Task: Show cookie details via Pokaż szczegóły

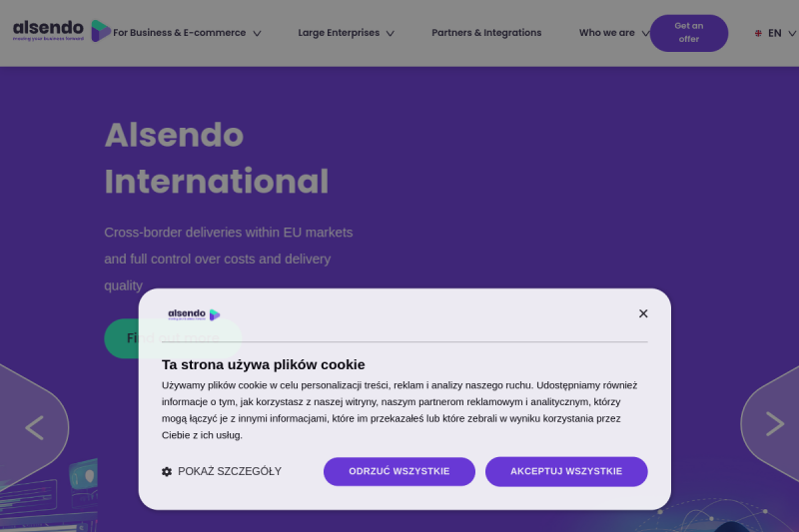Action: tap(222, 471)
